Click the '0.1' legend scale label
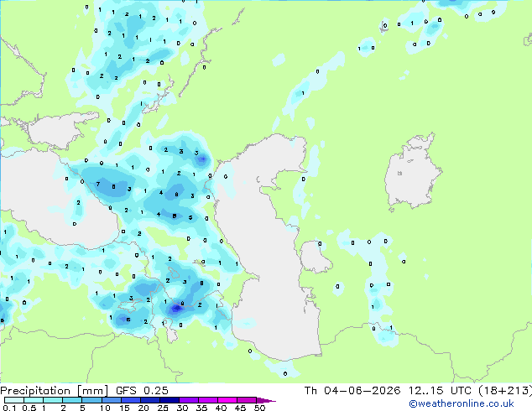 [9, 408]
